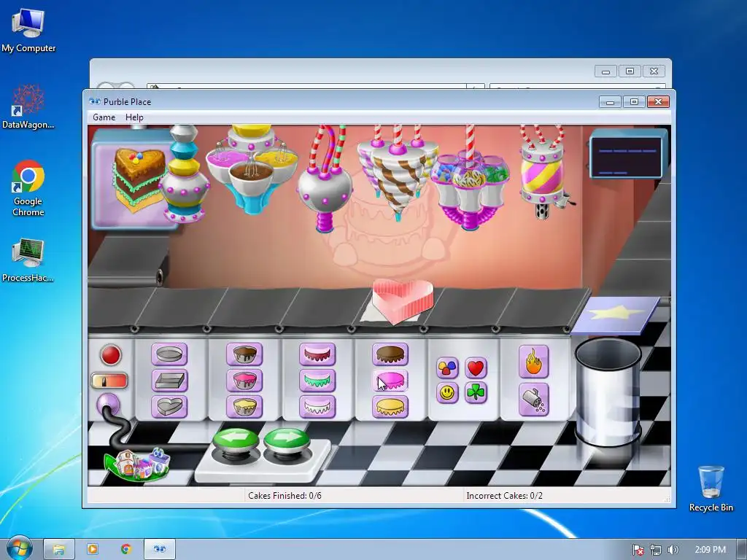Minimize the Purble Place window
The width and height of the screenshot is (747, 560).
click(x=610, y=102)
